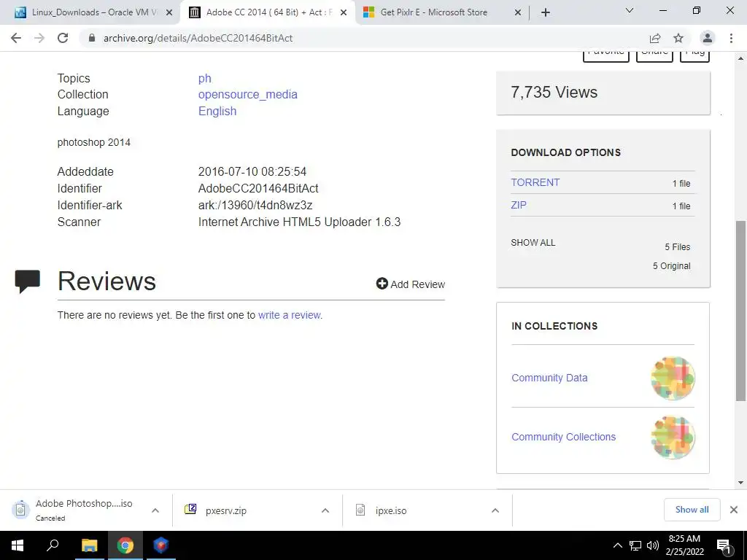The width and height of the screenshot is (747, 560).
Task: Reload the archive.org page
Action: 63,38
